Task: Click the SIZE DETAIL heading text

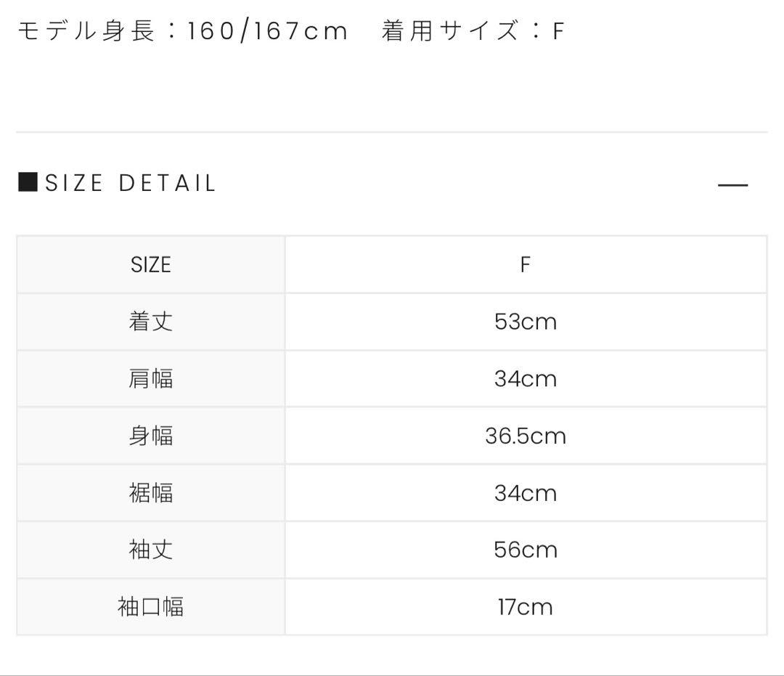Action: pos(131,183)
